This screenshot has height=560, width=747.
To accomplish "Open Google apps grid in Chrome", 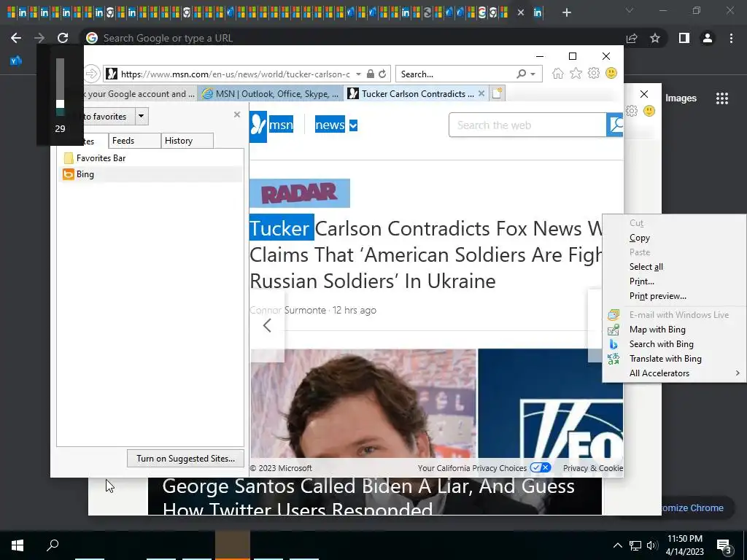I will (x=721, y=98).
